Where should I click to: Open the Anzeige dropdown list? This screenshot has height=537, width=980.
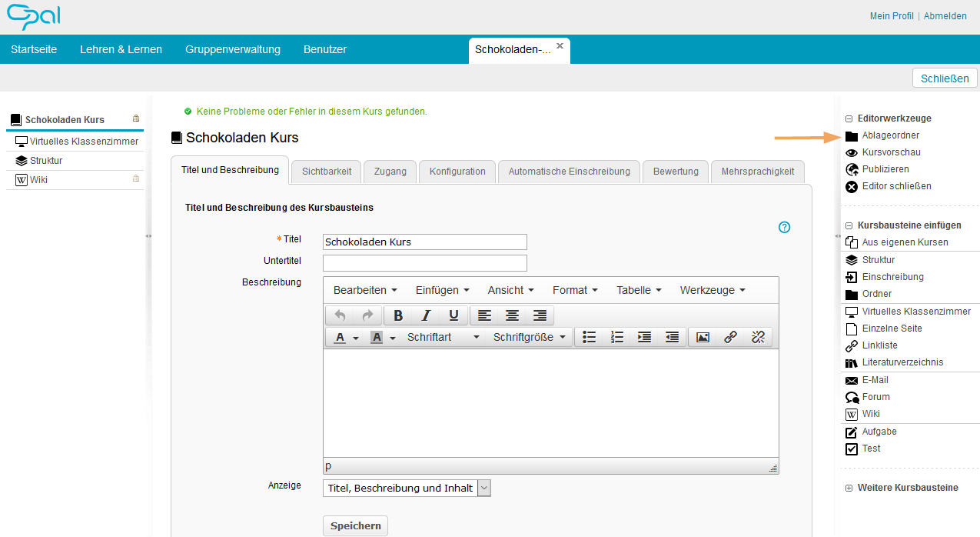point(483,488)
